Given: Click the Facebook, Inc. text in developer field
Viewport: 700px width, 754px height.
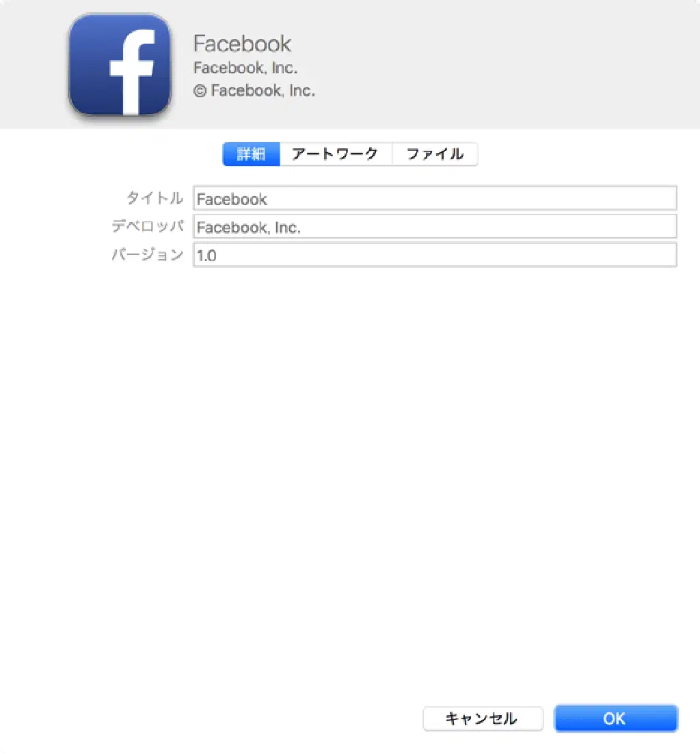Looking at the screenshot, I should click(x=249, y=228).
